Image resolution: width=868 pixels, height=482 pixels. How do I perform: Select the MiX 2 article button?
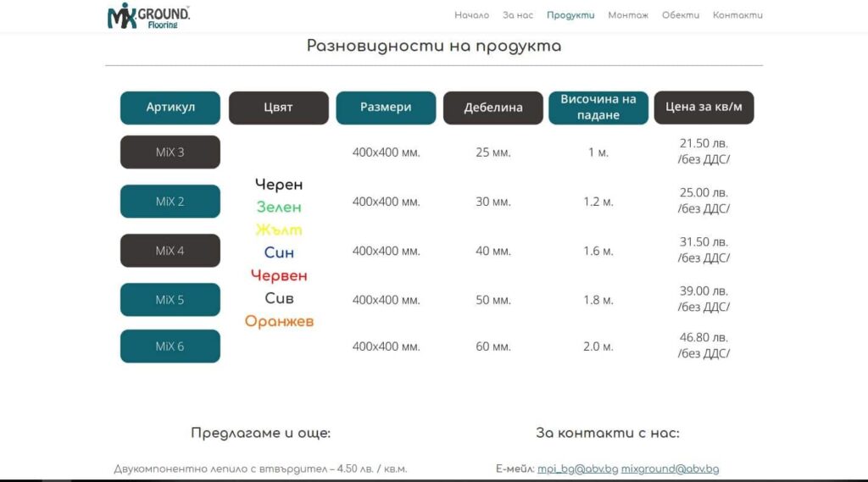coord(170,202)
